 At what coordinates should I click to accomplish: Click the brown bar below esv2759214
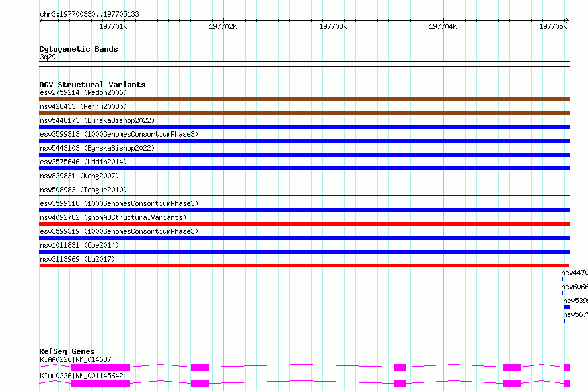[x=304, y=99]
